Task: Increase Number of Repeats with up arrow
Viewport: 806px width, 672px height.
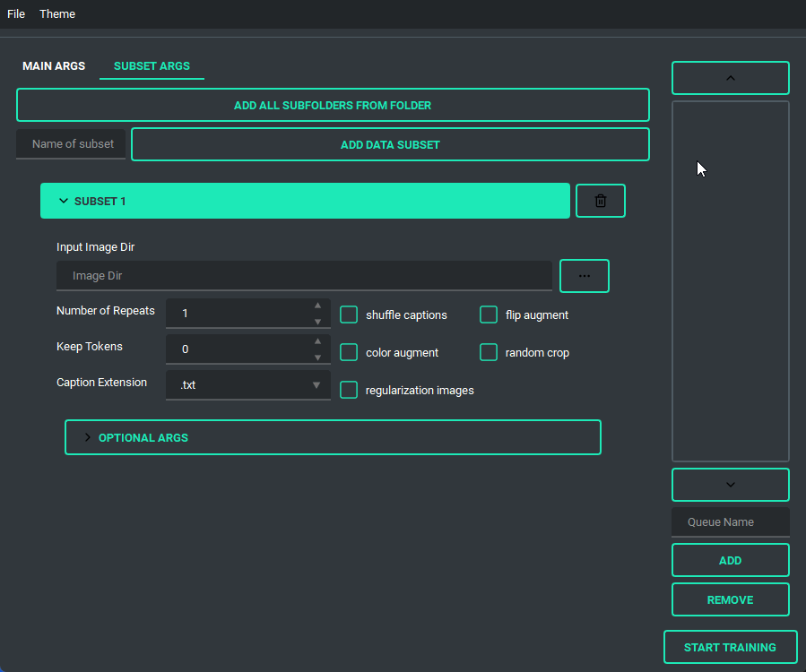Action: pos(317,306)
